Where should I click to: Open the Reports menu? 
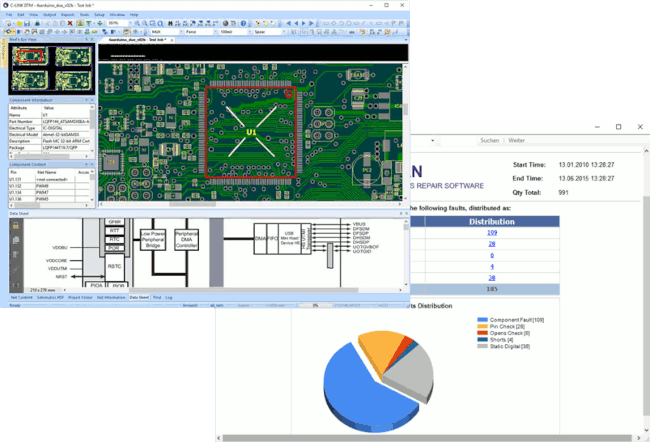click(67, 16)
